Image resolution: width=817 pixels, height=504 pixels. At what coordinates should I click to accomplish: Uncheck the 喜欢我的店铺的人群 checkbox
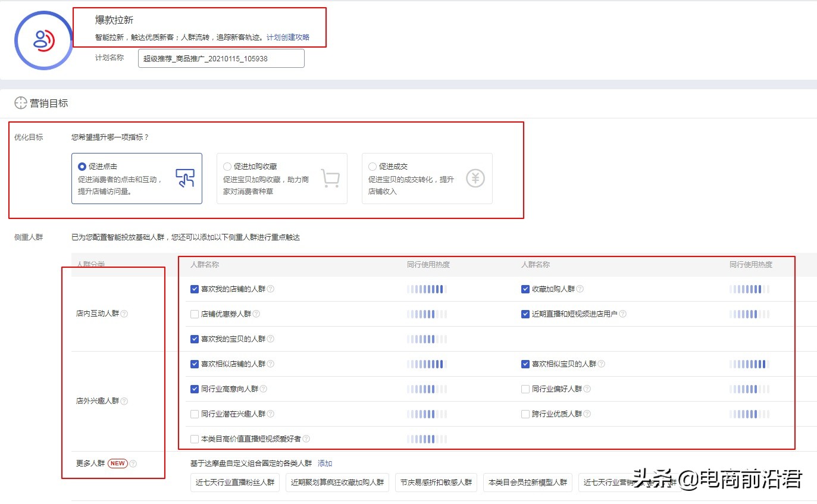pos(194,289)
